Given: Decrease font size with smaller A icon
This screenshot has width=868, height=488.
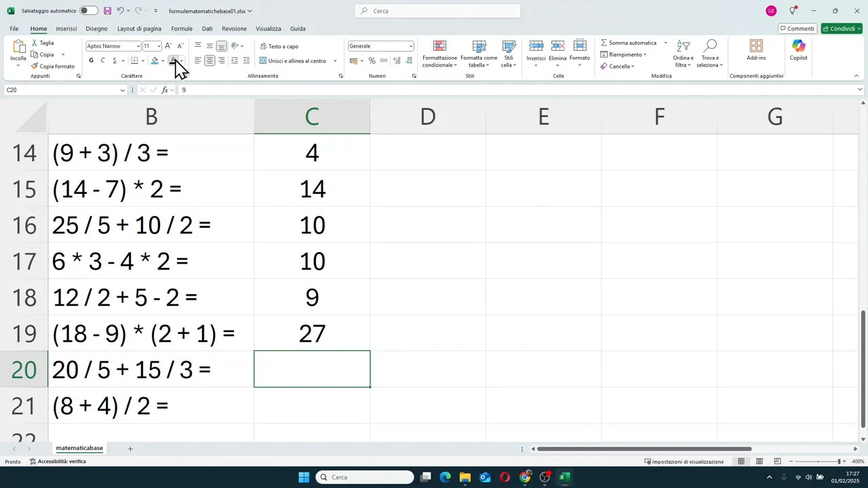Looking at the screenshot, I should 180,46.
